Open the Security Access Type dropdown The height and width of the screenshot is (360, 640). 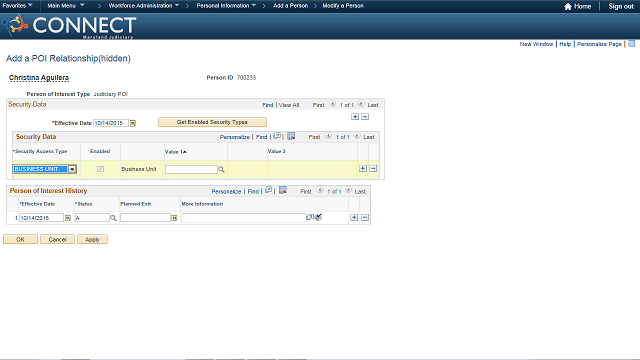[72, 169]
